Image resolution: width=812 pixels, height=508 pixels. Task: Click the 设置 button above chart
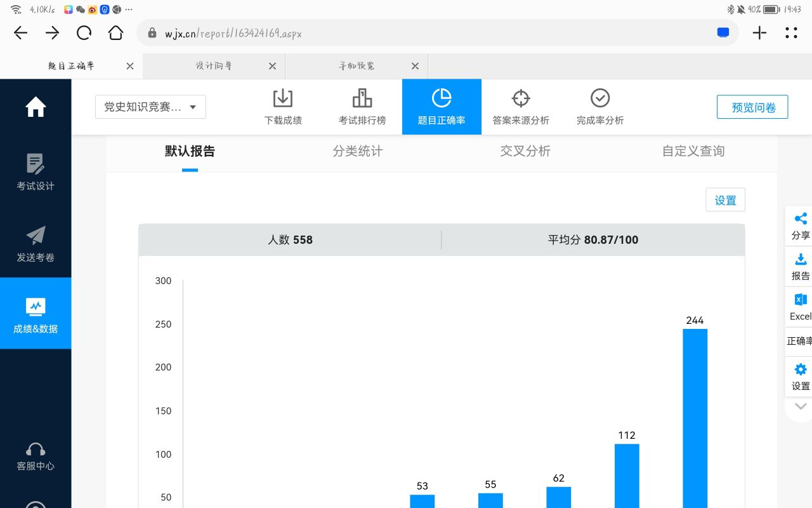coord(725,200)
